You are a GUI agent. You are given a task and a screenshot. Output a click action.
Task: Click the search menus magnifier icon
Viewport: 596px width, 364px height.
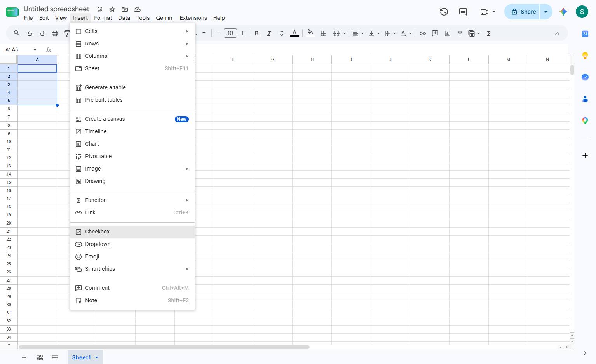pyautogui.click(x=16, y=33)
